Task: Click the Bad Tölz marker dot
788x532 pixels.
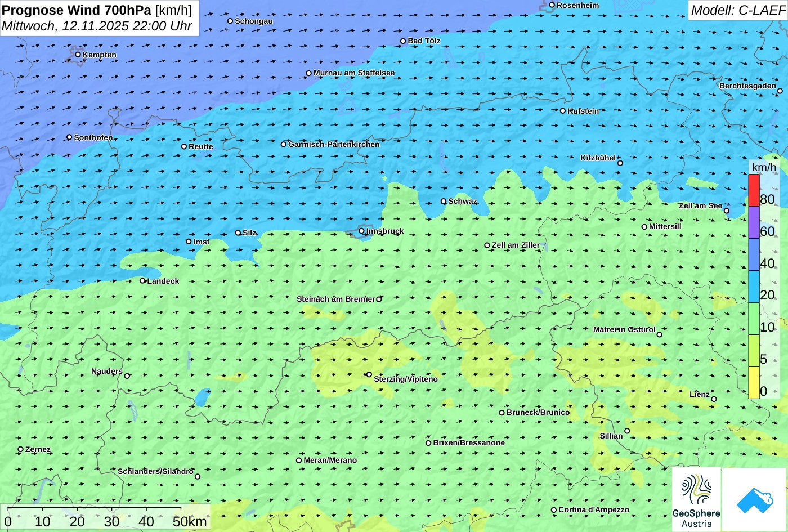Action: click(403, 41)
